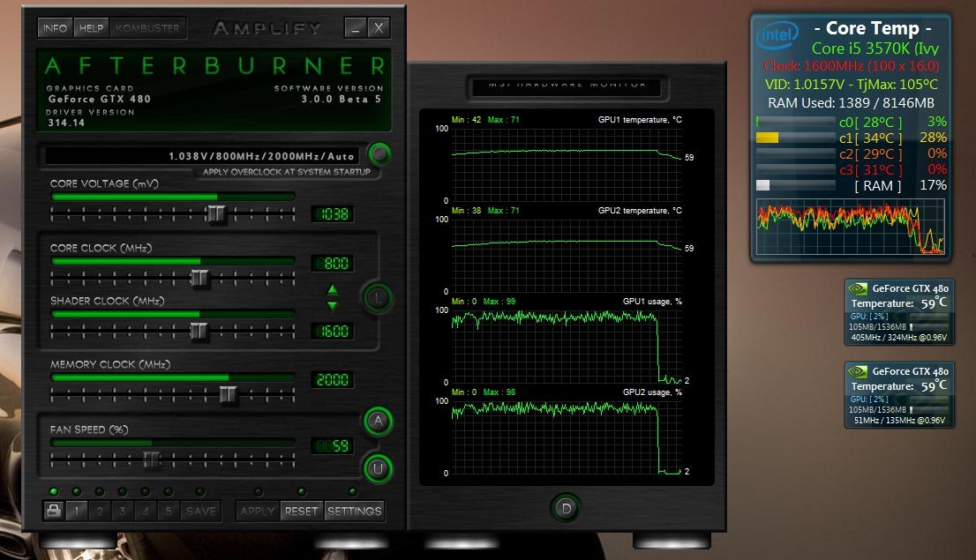Select the core clock value field 800

point(333,263)
